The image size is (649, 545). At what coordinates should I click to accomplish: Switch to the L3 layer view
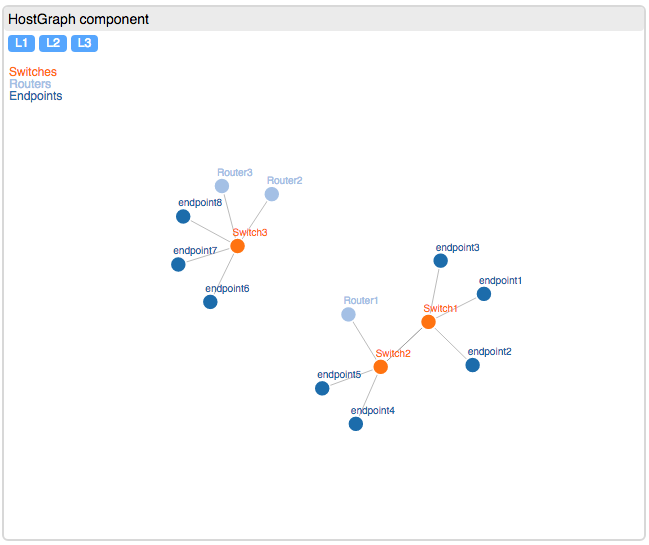click(x=84, y=43)
